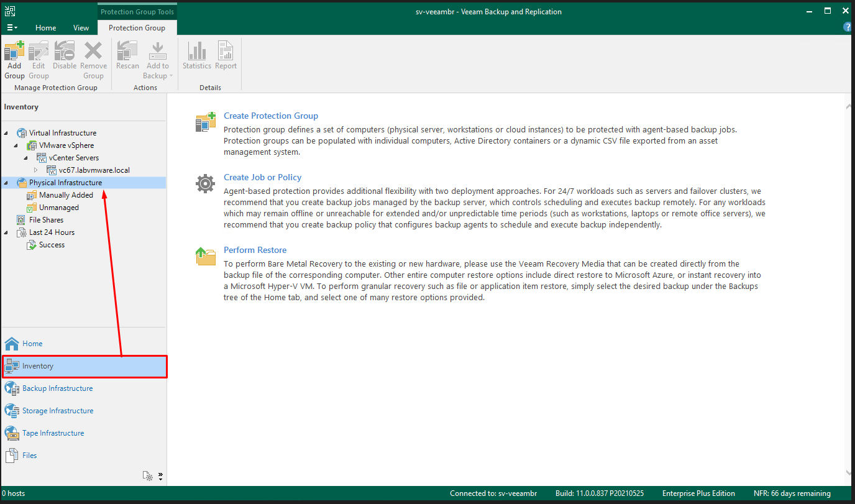Collapse the Last 24 Hours node
Screen dimensions: 855x504
point(6,232)
